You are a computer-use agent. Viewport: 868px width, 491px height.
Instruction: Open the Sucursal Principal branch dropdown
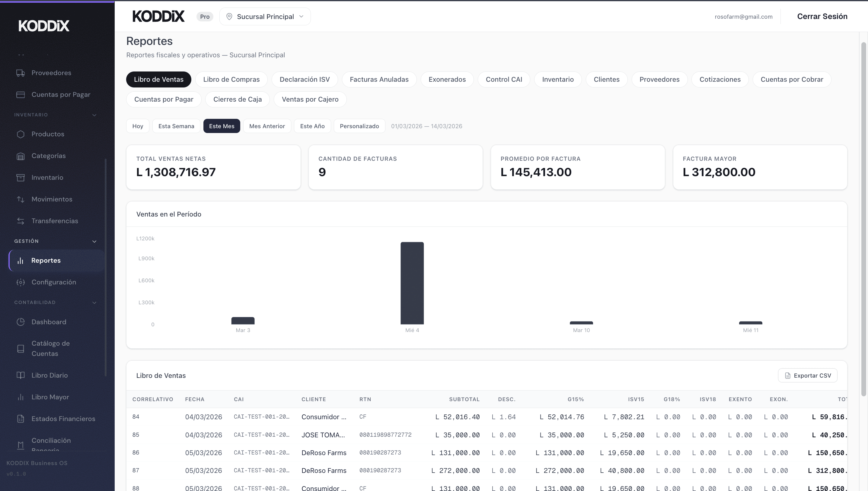(265, 17)
